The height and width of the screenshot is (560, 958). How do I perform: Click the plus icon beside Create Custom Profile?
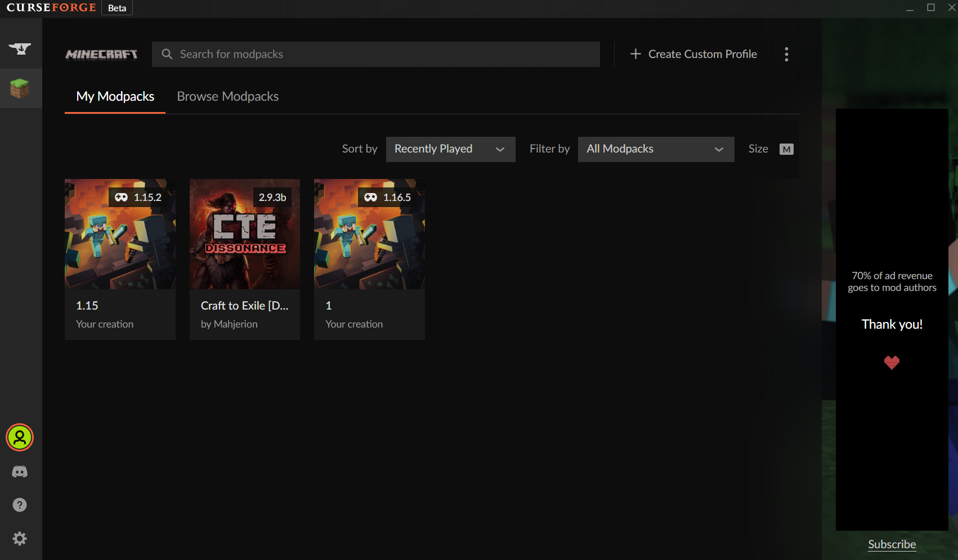(635, 54)
